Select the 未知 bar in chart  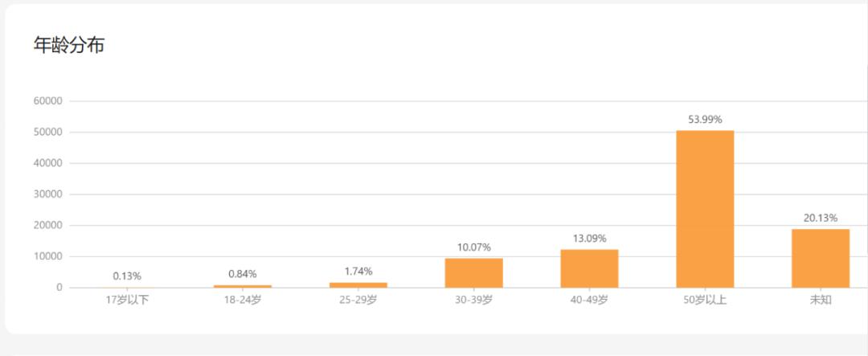click(821, 258)
